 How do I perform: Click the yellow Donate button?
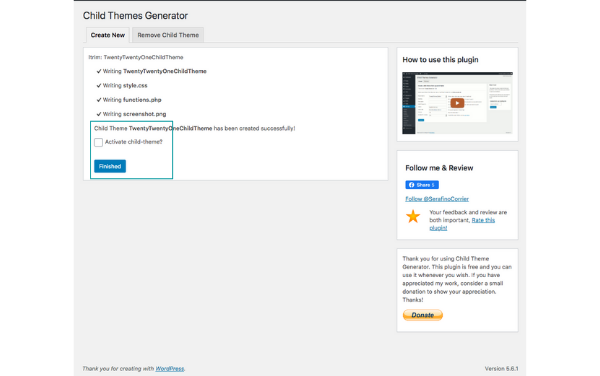click(x=423, y=315)
